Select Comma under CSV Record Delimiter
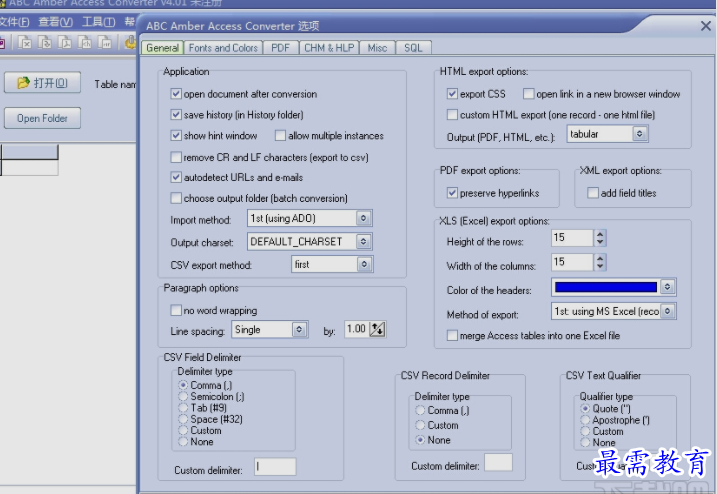The image size is (717, 494). pyautogui.click(x=420, y=410)
